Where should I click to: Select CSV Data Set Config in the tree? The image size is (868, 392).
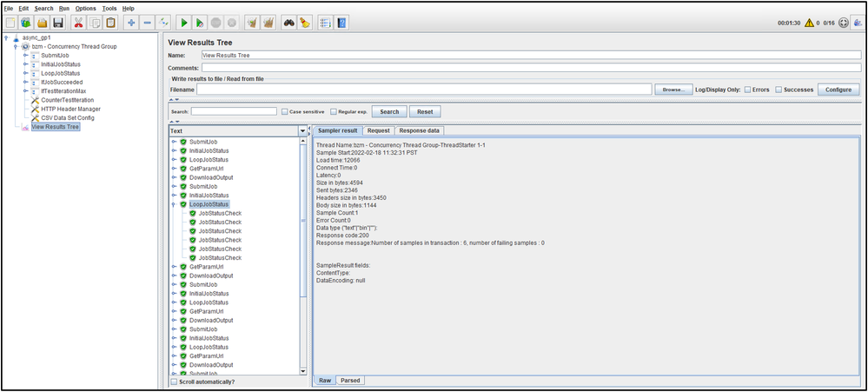pos(68,118)
